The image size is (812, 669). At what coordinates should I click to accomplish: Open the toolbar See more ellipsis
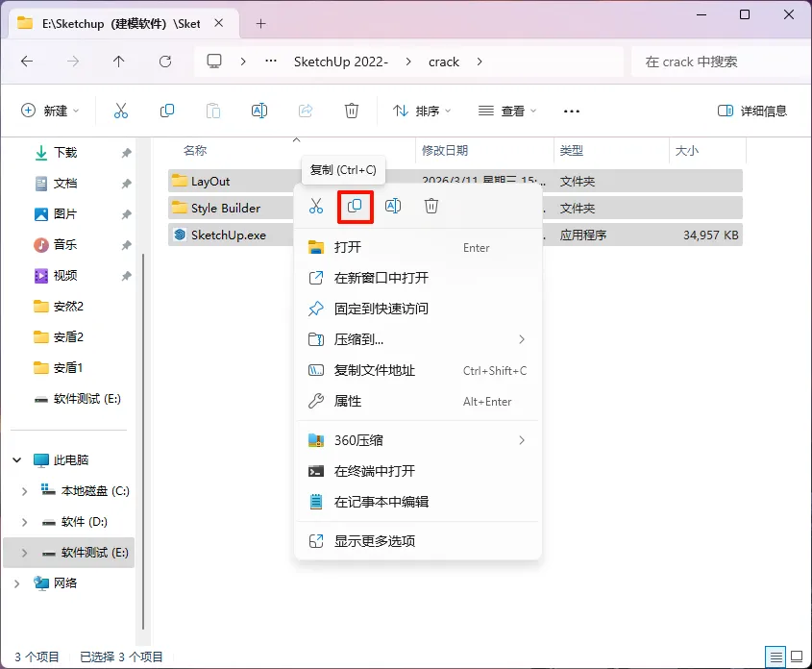pyautogui.click(x=571, y=111)
